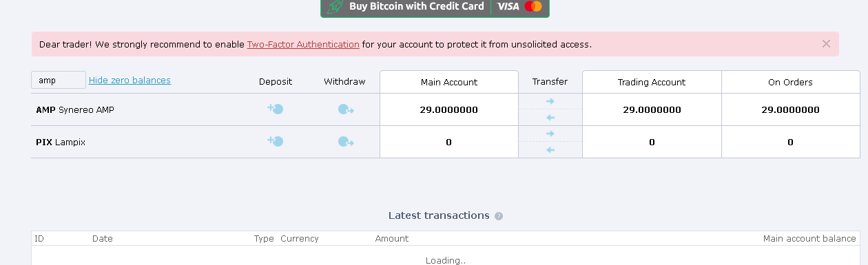868x265 pixels.
Task: Dismiss the two-factor authentication warning banner
Action: click(826, 44)
